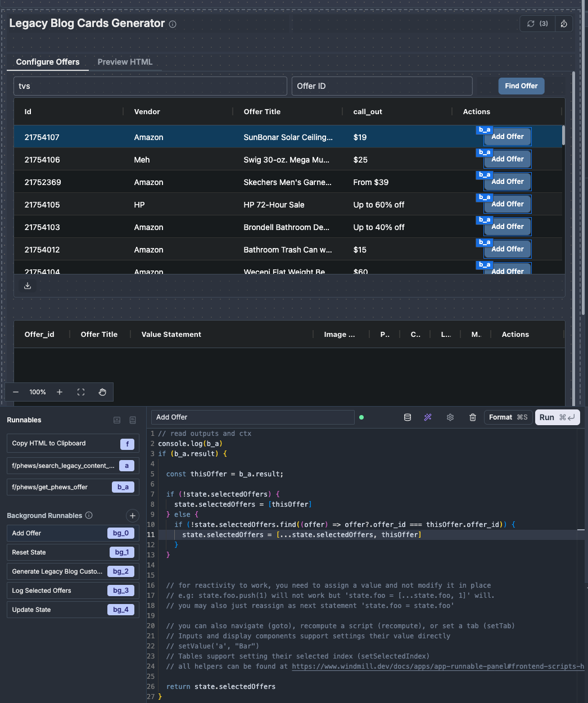Viewport: 588px width, 703px height.
Task: Click cell with Id 21754106
Action: pyautogui.click(x=69, y=160)
